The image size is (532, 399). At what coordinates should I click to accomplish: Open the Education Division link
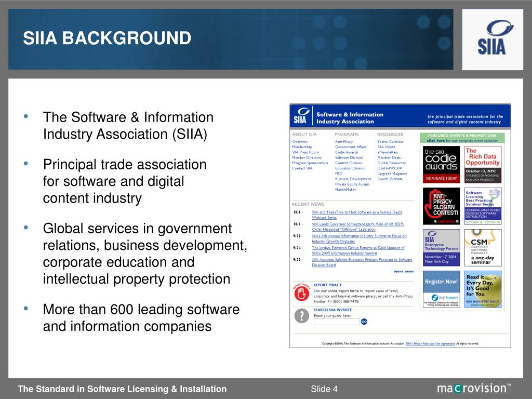[x=350, y=168]
